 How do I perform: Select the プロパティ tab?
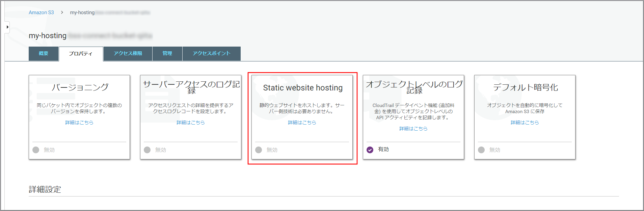(81, 54)
